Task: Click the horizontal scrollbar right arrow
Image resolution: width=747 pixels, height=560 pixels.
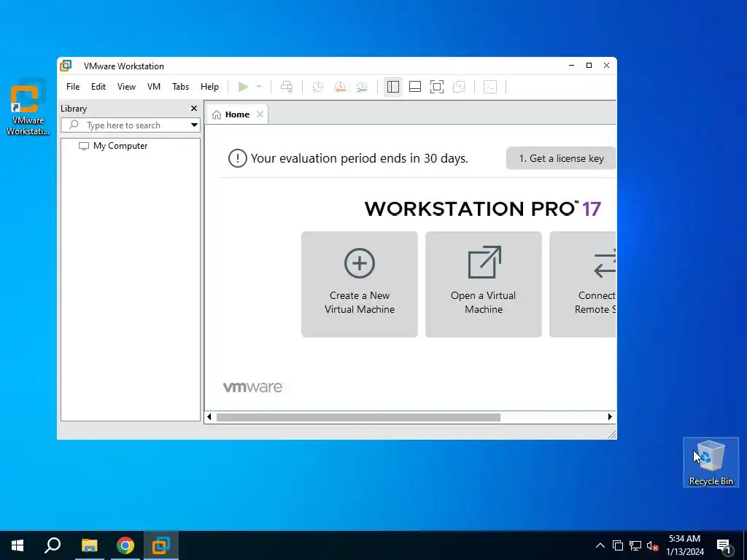Action: 610,417
